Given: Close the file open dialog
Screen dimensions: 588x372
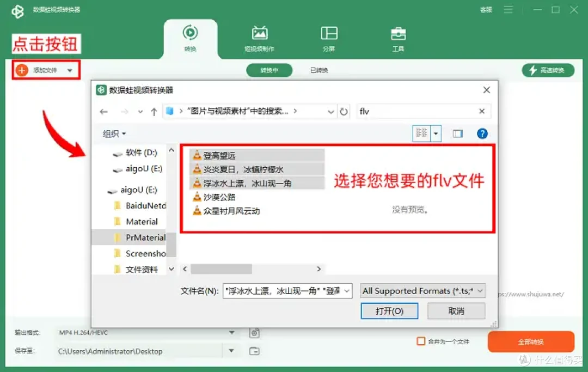Looking at the screenshot, I should pyautogui.click(x=486, y=90).
